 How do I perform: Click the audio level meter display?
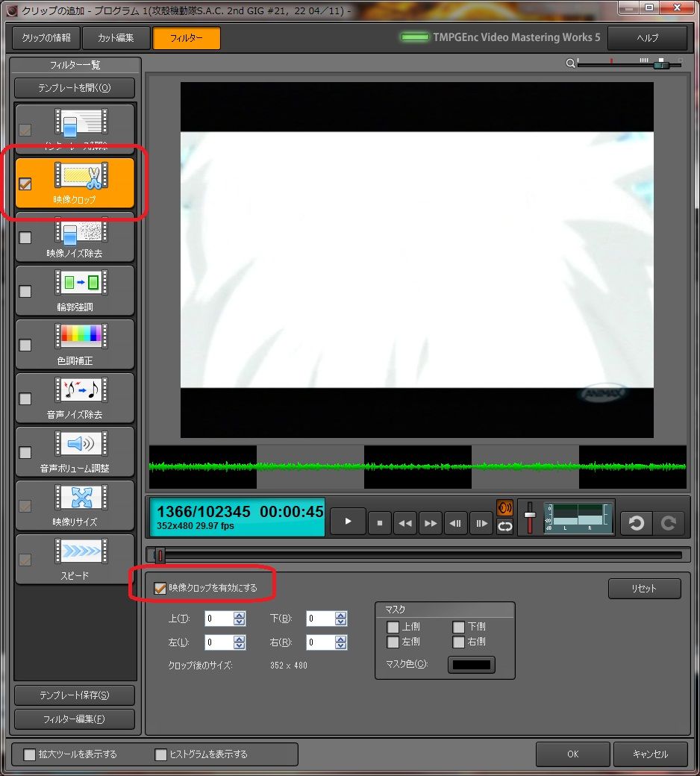pyautogui.click(x=578, y=518)
